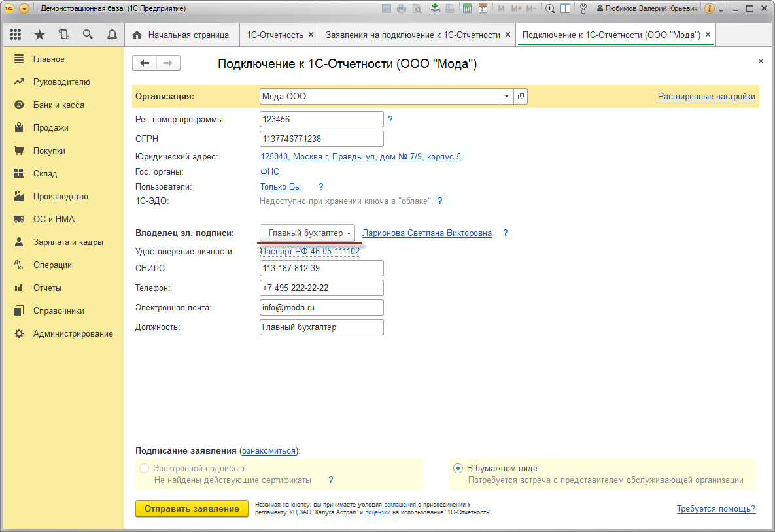Open the Паспорт РФ 46 05 111102 link
775x532 pixels.
click(311, 252)
